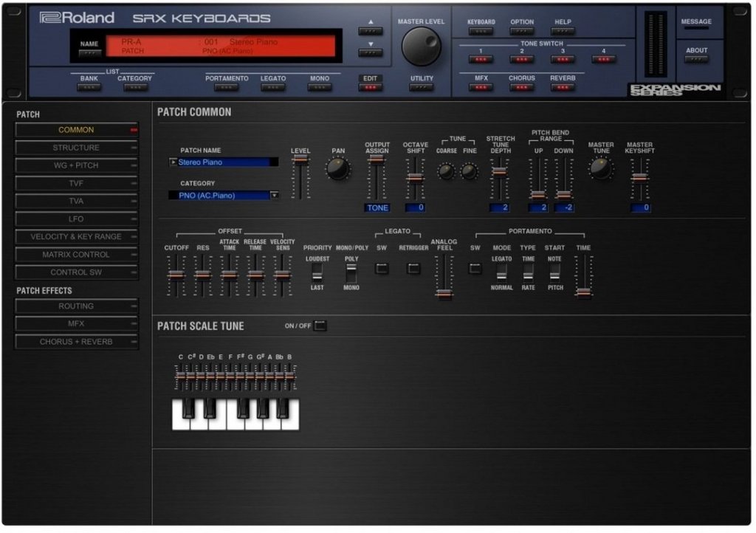Click the Output Assign TONE value

tap(377, 207)
